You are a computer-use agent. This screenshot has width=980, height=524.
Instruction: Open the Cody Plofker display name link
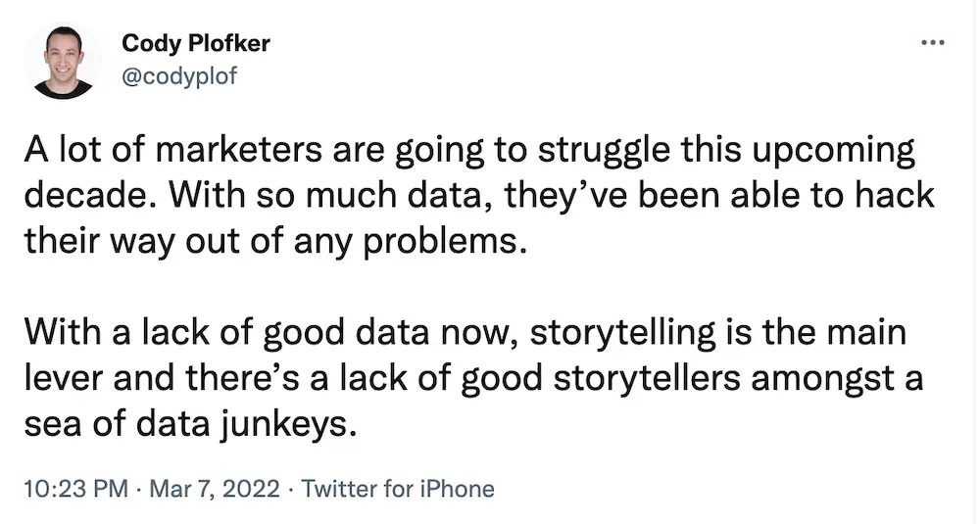(x=195, y=43)
